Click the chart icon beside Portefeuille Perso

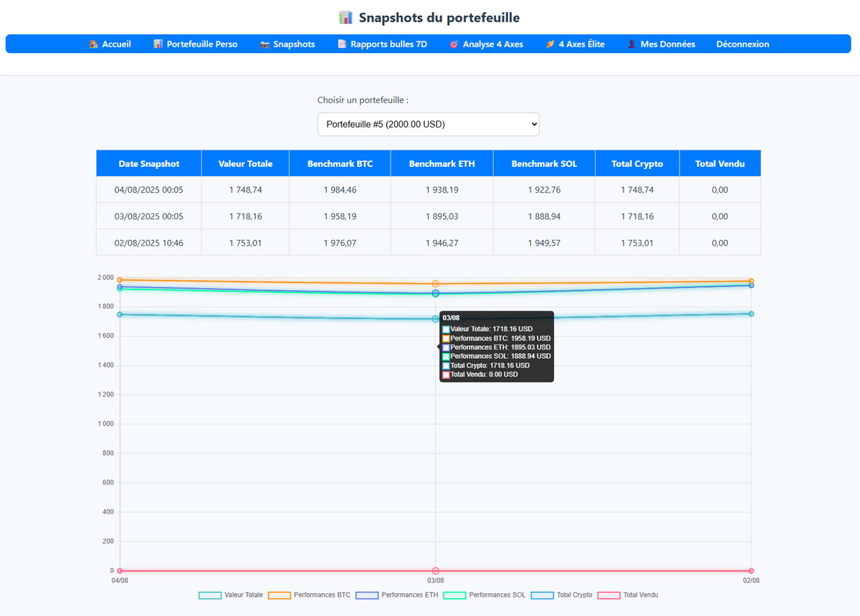pyautogui.click(x=158, y=44)
